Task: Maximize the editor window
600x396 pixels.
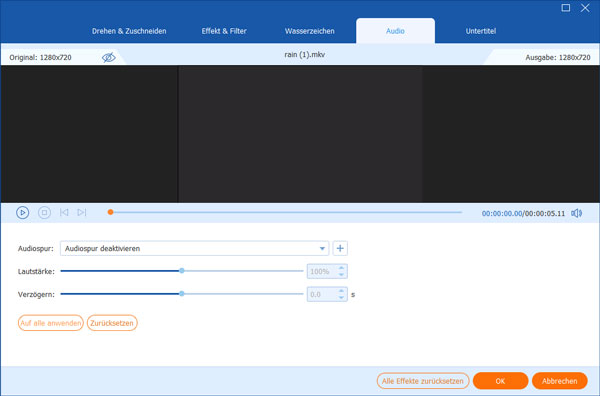Action: click(566, 8)
